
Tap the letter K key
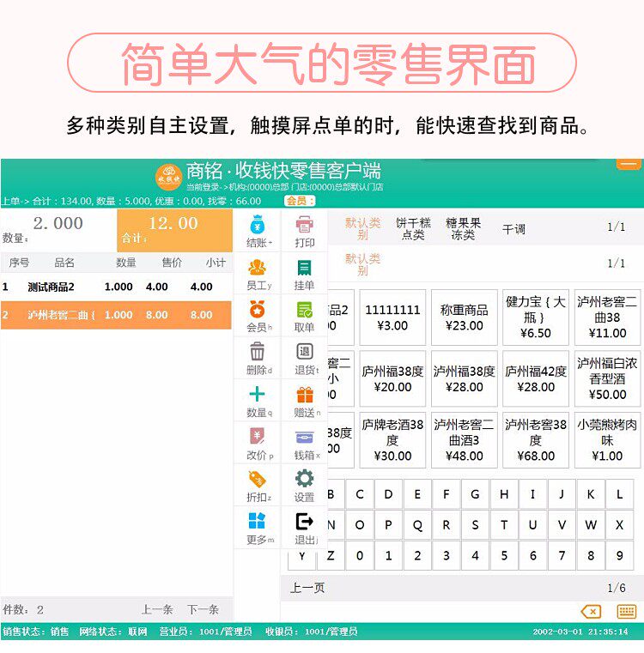[591, 494]
